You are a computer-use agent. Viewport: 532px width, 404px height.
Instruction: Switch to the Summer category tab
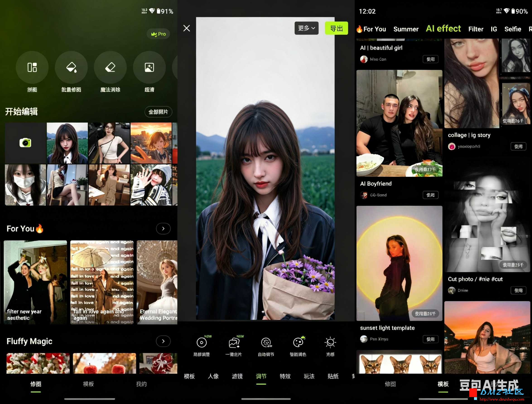point(406,29)
